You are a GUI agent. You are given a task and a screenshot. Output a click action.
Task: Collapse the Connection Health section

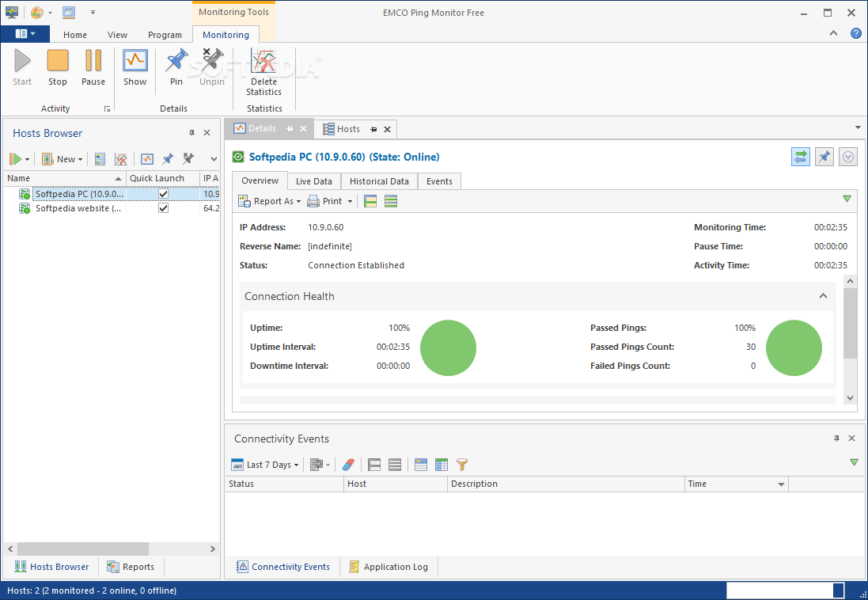823,296
